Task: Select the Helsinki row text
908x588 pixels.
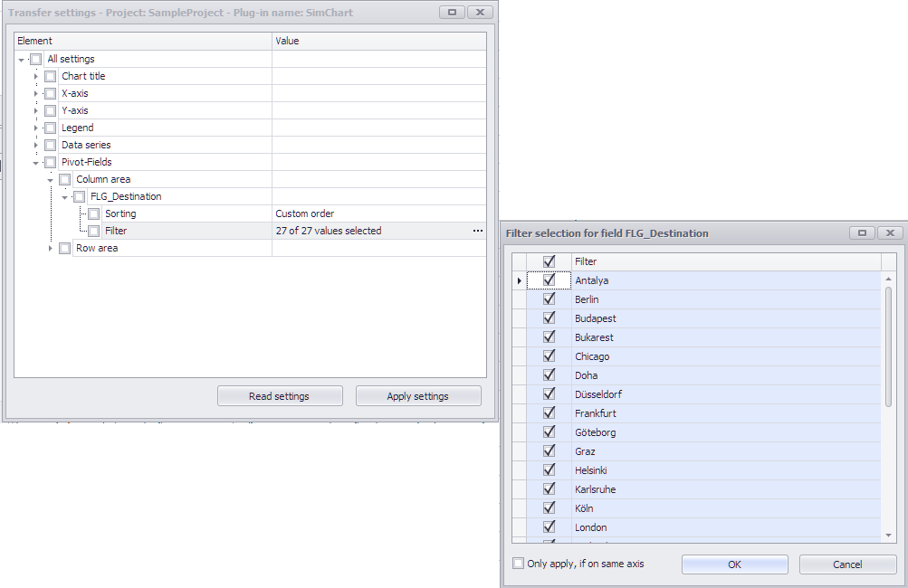Action: click(590, 469)
